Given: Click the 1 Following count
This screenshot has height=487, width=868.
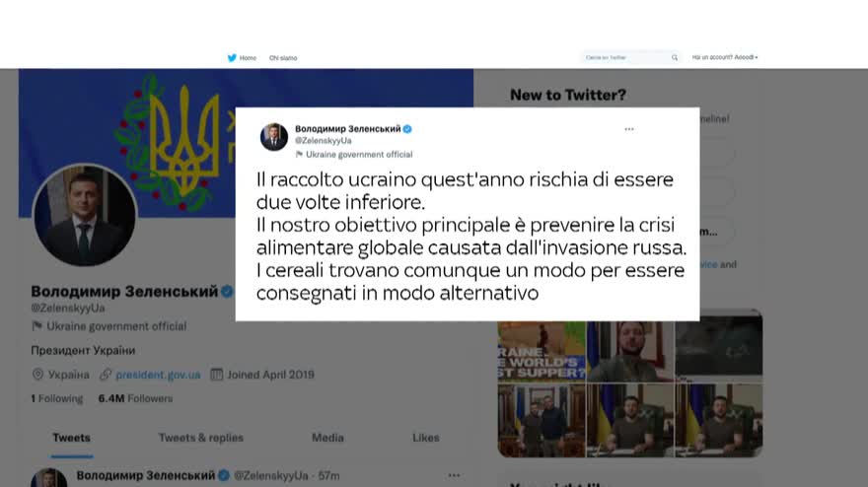Looking at the screenshot, I should (56, 398).
